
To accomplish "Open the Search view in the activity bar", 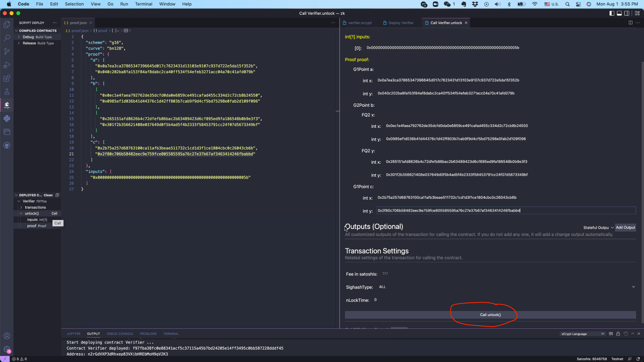I will [7, 38].
